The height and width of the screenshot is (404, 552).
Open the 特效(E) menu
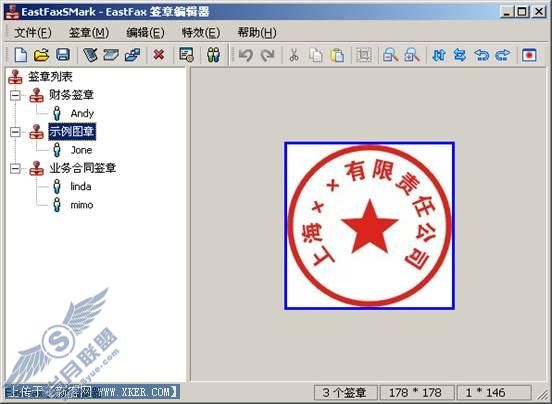tap(201, 33)
